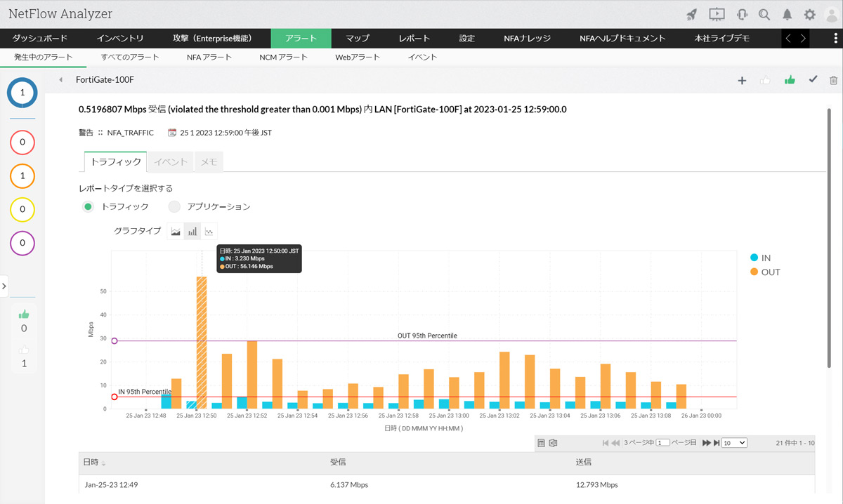Click the calendar icon next to alert date
Screen dimensions: 843x504
coord(172,132)
